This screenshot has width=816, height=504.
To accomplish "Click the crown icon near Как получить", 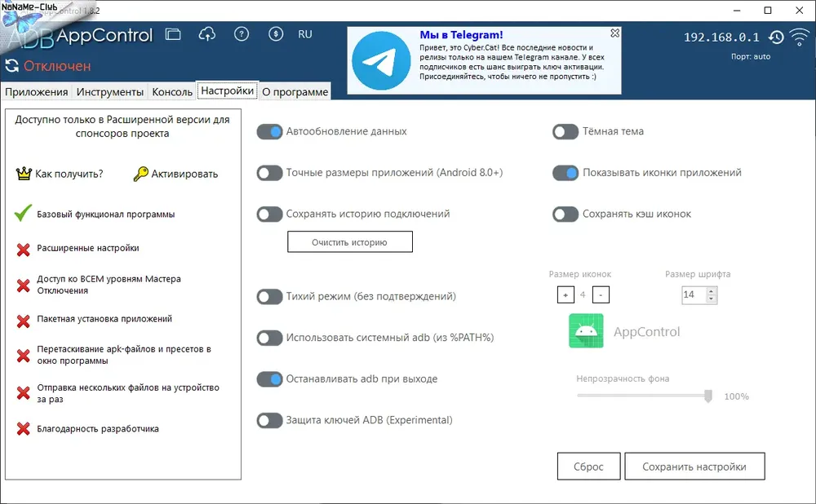I will (24, 174).
